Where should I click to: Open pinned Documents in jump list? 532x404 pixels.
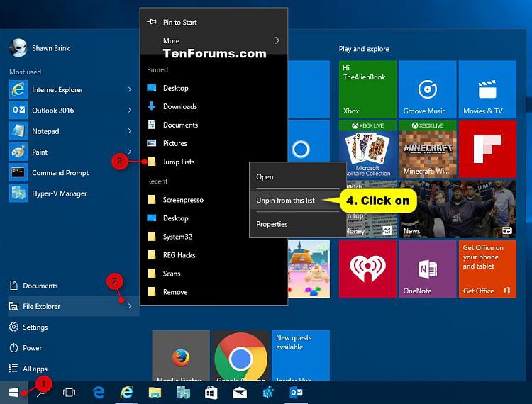click(x=214, y=125)
